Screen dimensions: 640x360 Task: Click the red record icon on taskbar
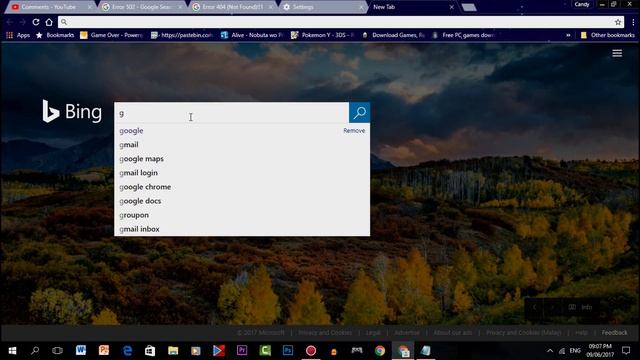coord(311,350)
